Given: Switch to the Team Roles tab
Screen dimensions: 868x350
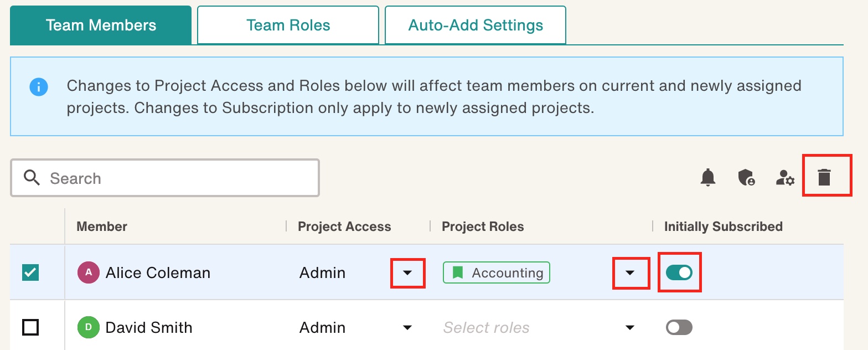Looking at the screenshot, I should [x=288, y=25].
